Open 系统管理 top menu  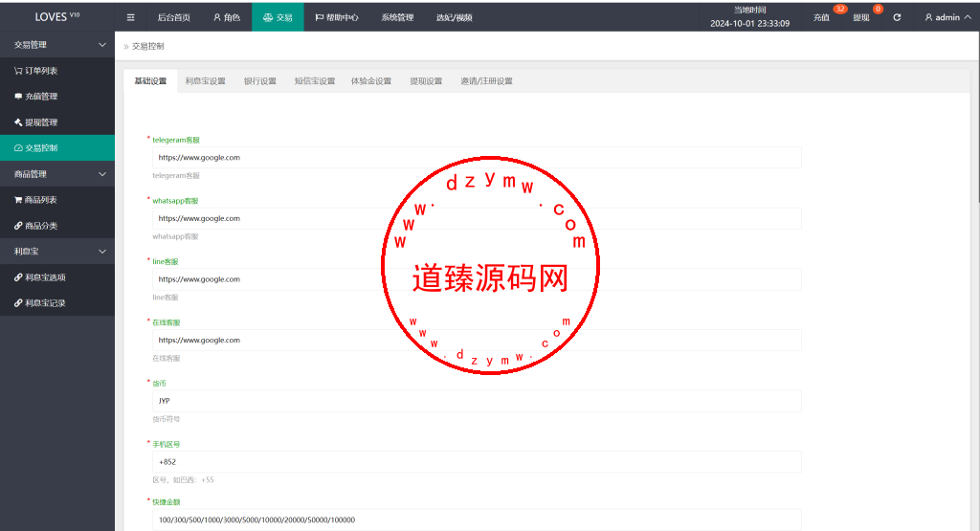[397, 17]
